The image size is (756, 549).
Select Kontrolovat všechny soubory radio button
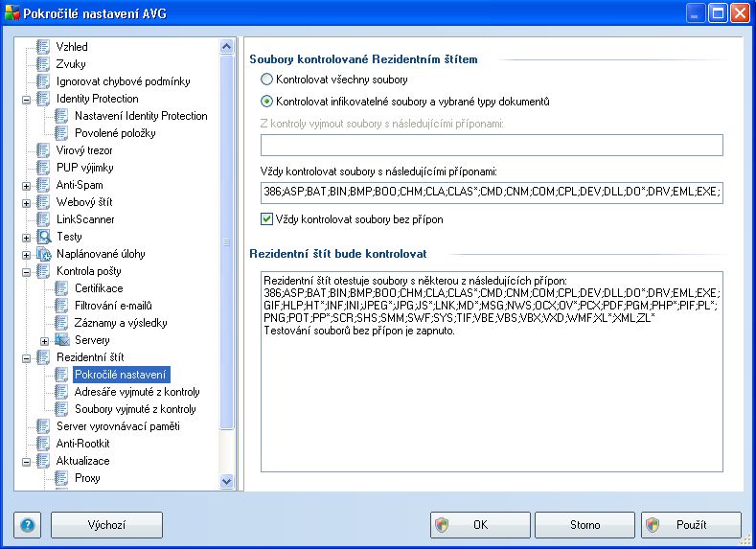pyautogui.click(x=266, y=80)
